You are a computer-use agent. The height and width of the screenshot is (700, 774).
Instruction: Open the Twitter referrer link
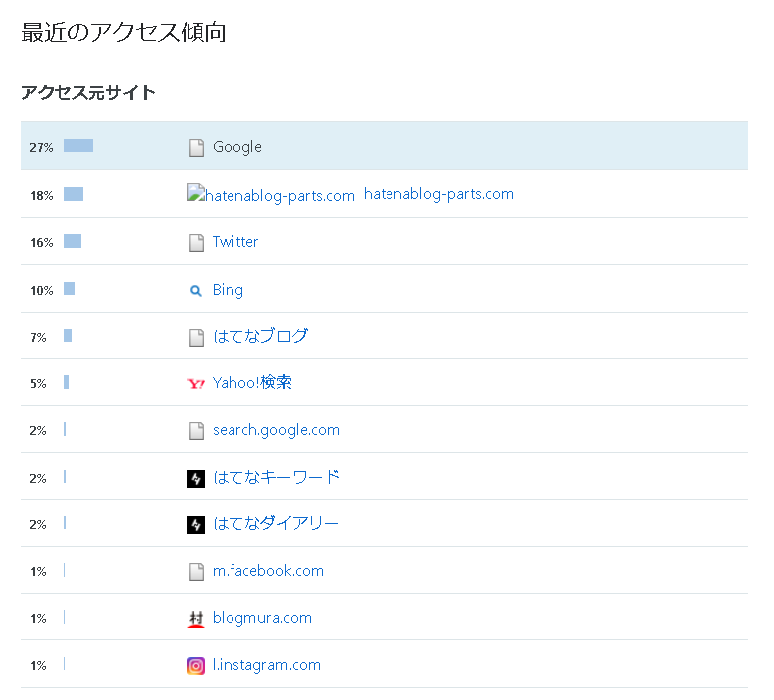(234, 241)
